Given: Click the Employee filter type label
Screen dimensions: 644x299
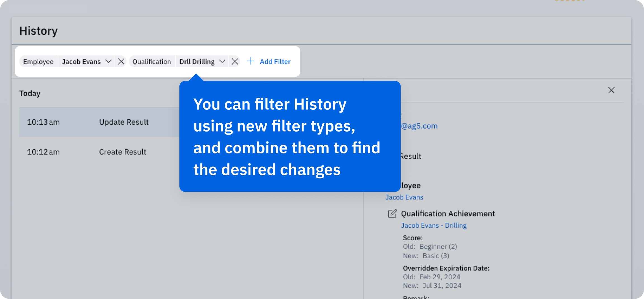Looking at the screenshot, I should click(38, 62).
